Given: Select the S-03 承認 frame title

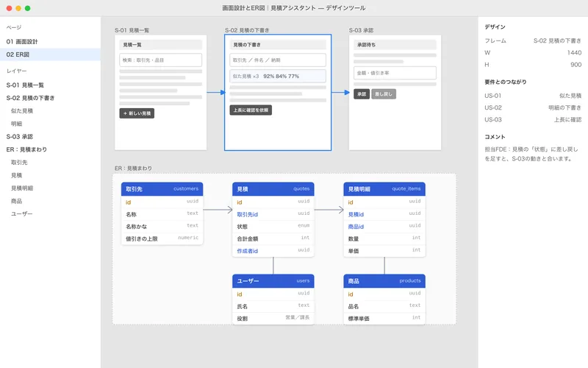Looking at the screenshot, I should [x=361, y=30].
